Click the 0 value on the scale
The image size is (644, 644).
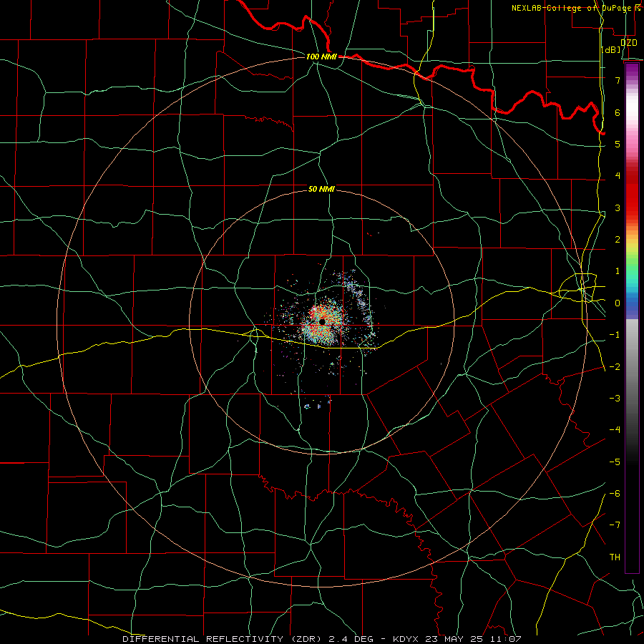coord(618,303)
